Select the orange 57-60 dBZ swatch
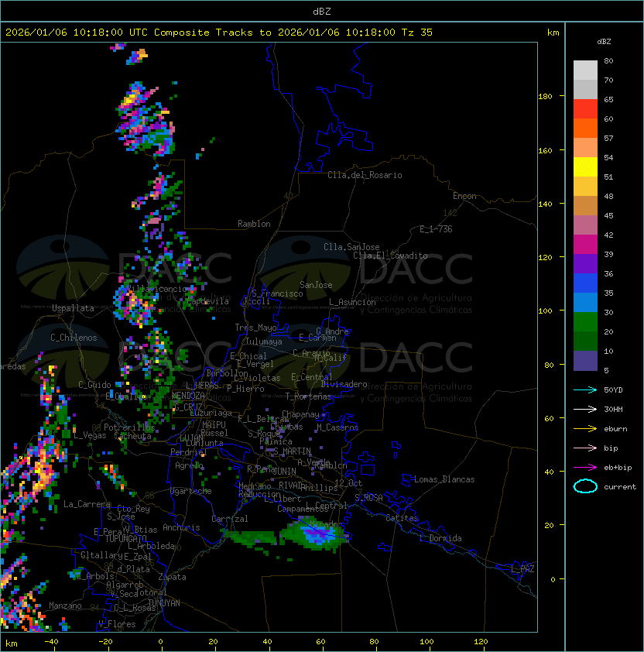The width and height of the screenshot is (644, 652). (585, 129)
